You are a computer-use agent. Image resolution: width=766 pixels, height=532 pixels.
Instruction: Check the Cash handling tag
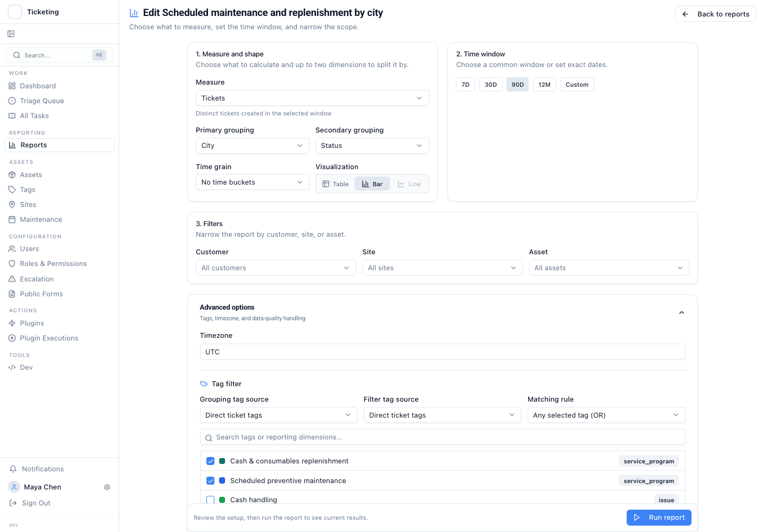click(x=211, y=500)
